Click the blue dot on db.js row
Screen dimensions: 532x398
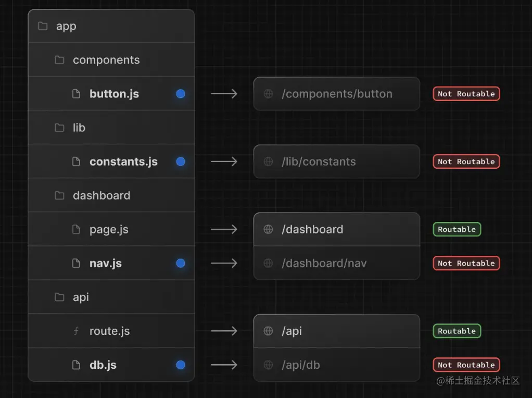point(181,365)
